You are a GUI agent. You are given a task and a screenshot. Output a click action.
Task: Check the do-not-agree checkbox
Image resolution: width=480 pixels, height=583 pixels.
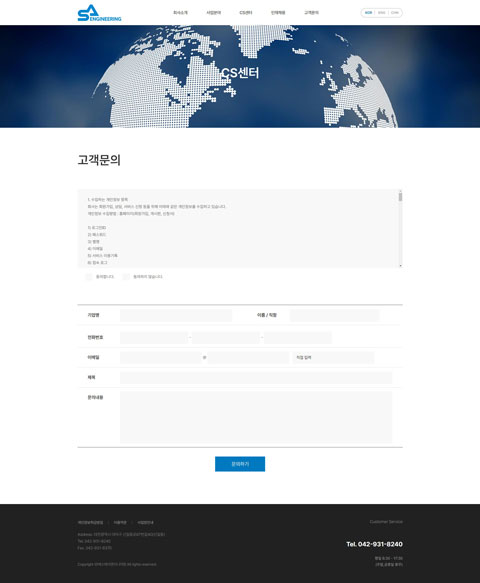point(126,277)
